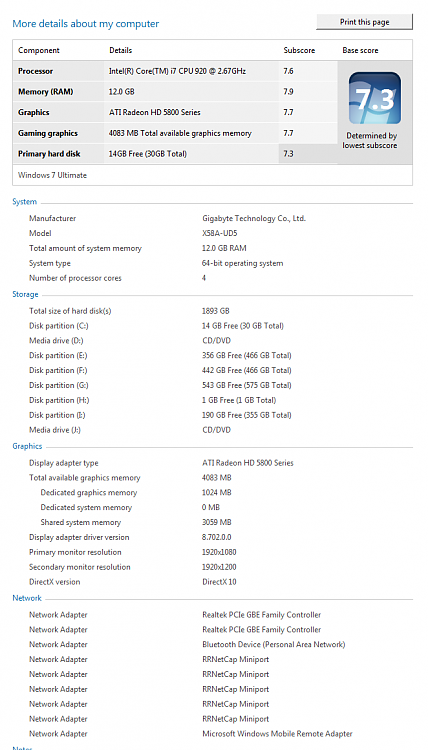Click the Subscore column header

[x=299, y=50]
